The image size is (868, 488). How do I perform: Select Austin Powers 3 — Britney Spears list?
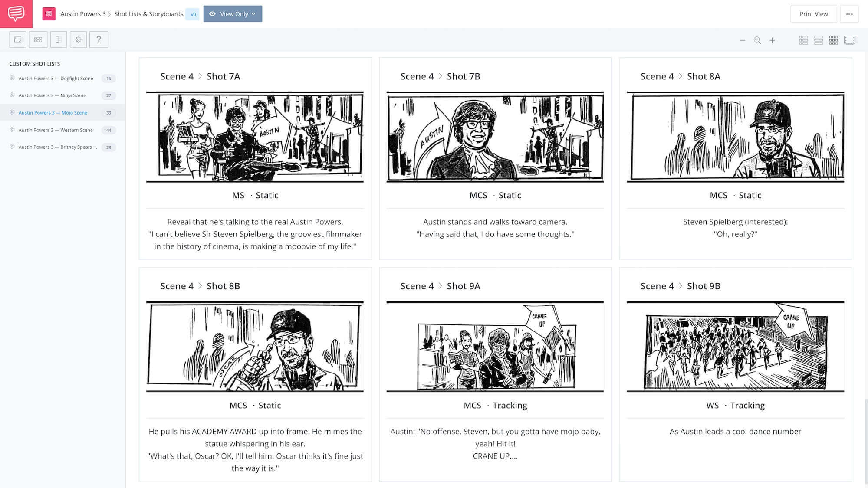[58, 147]
